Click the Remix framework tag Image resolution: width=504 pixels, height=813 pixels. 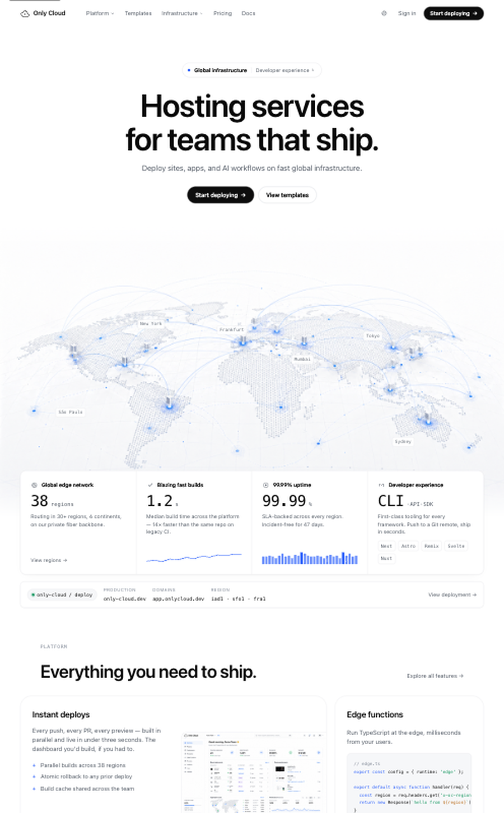pyautogui.click(x=431, y=546)
